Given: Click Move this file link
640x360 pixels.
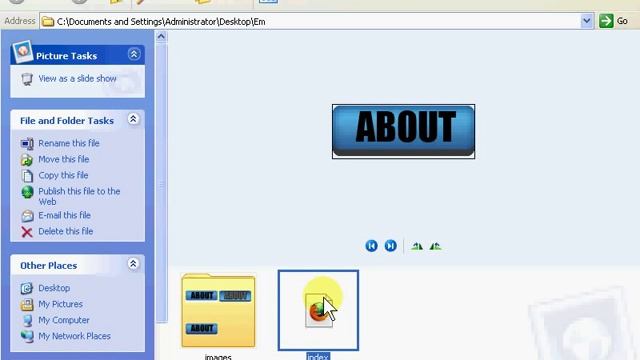Looking at the screenshot, I should pos(64,159).
